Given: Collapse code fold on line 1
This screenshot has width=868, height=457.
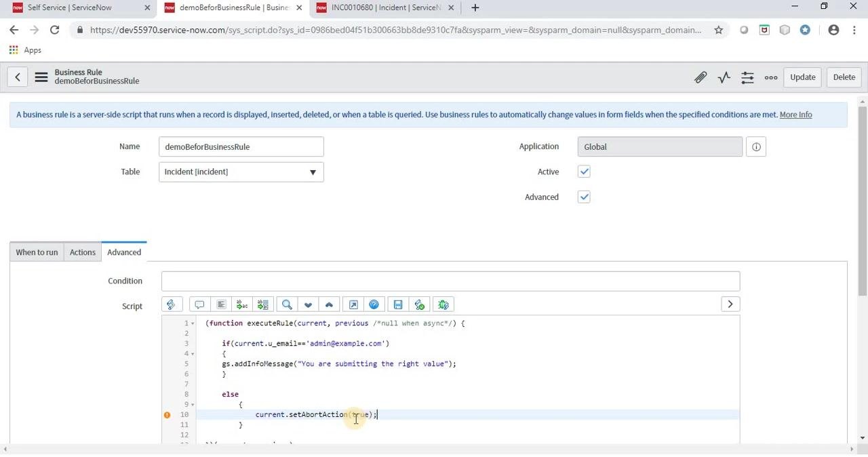Looking at the screenshot, I should click(x=193, y=323).
